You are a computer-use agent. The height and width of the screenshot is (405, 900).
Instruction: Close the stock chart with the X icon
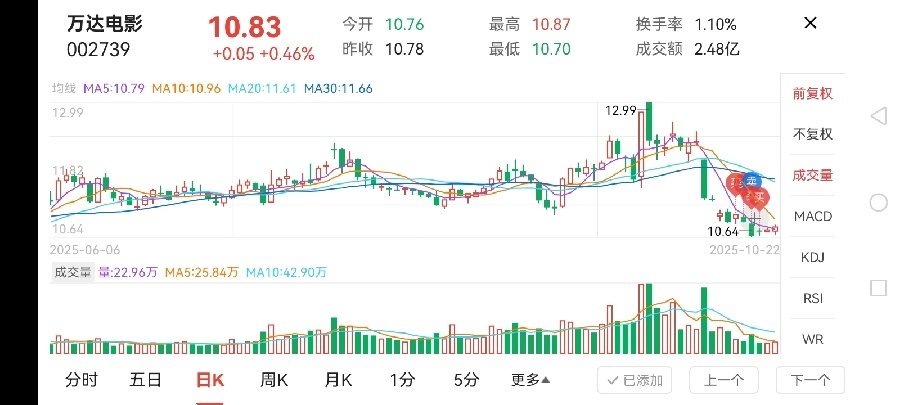[810, 23]
